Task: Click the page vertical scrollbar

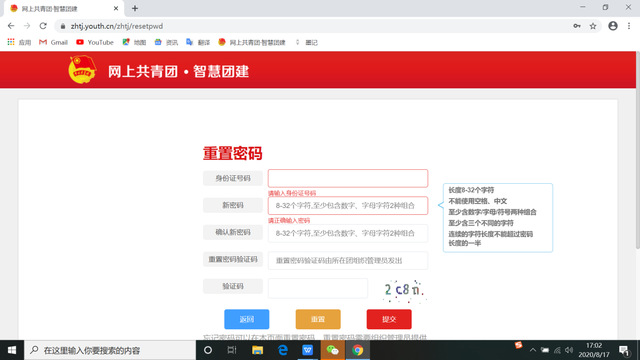Action: point(638,151)
